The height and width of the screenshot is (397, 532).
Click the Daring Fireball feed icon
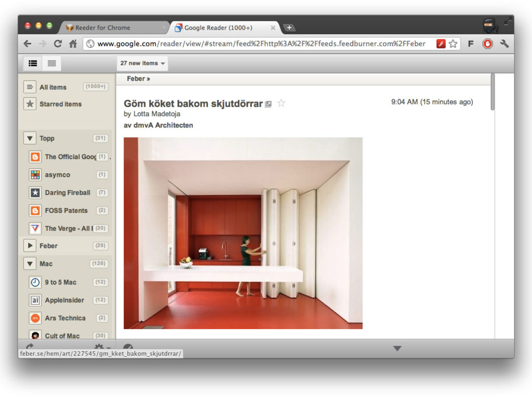coord(35,192)
